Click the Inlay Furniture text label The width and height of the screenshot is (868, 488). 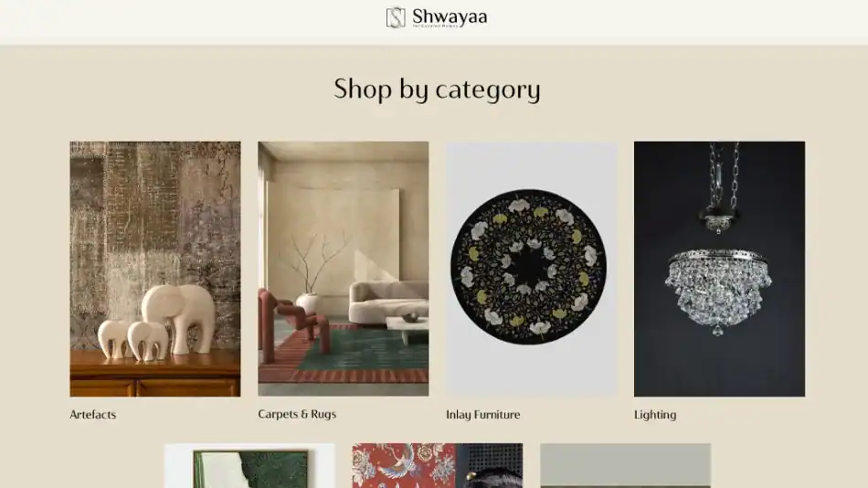(x=483, y=414)
